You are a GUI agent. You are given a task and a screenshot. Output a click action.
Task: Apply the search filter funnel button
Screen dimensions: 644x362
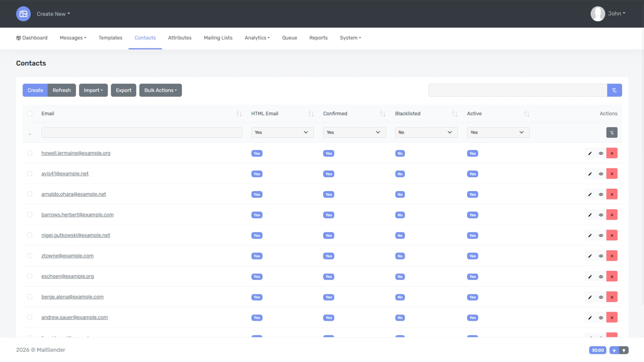tap(614, 90)
